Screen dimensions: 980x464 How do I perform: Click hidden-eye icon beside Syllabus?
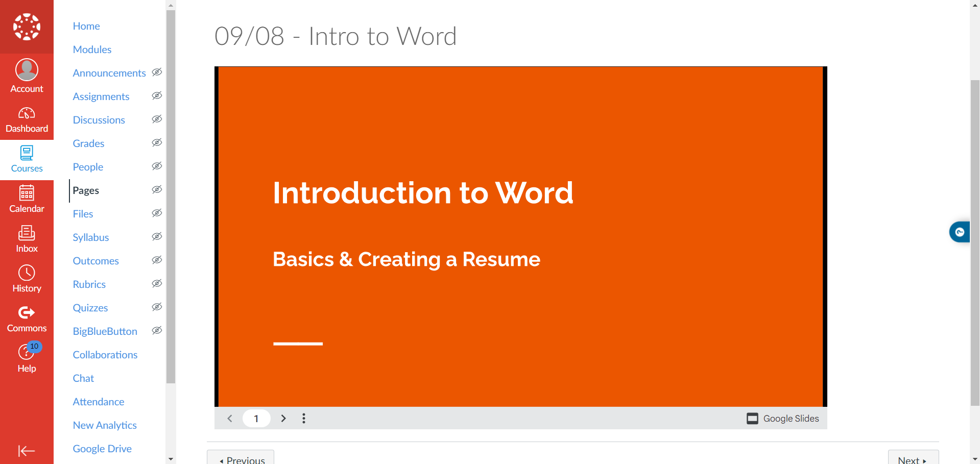point(157,236)
